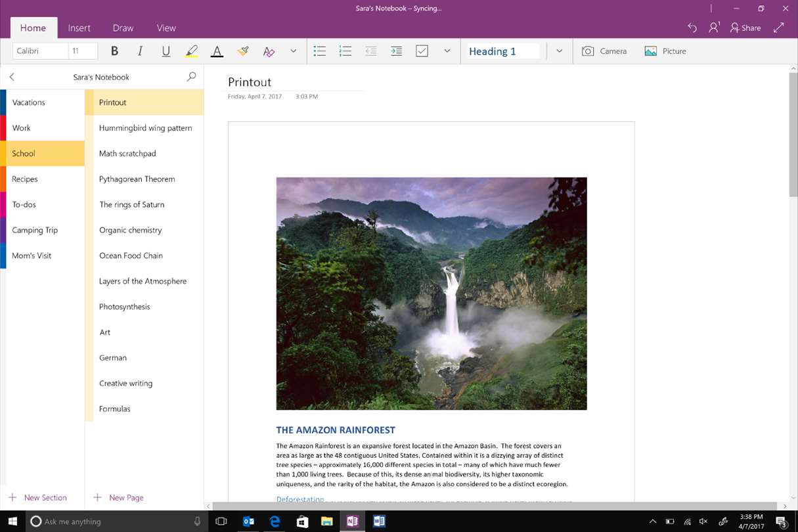Click the font color button
Screen dimensions: 798x532
[x=217, y=51]
